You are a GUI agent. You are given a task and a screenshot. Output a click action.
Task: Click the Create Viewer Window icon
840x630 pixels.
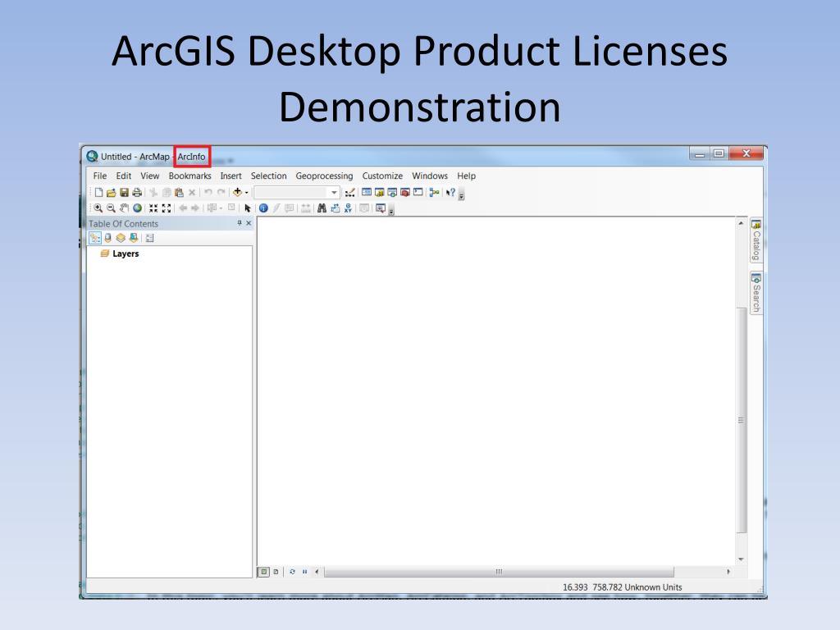click(380, 208)
